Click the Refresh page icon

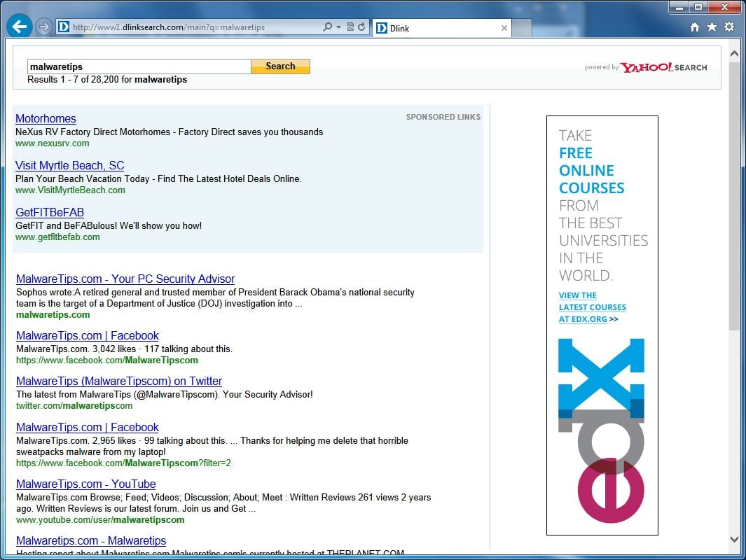pyautogui.click(x=361, y=27)
